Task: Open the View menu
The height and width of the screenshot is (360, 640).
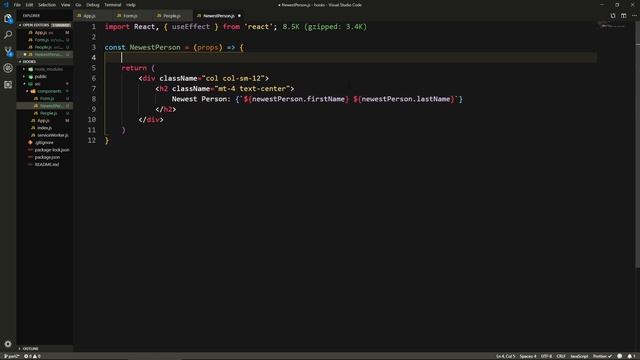Action: (x=65, y=5)
